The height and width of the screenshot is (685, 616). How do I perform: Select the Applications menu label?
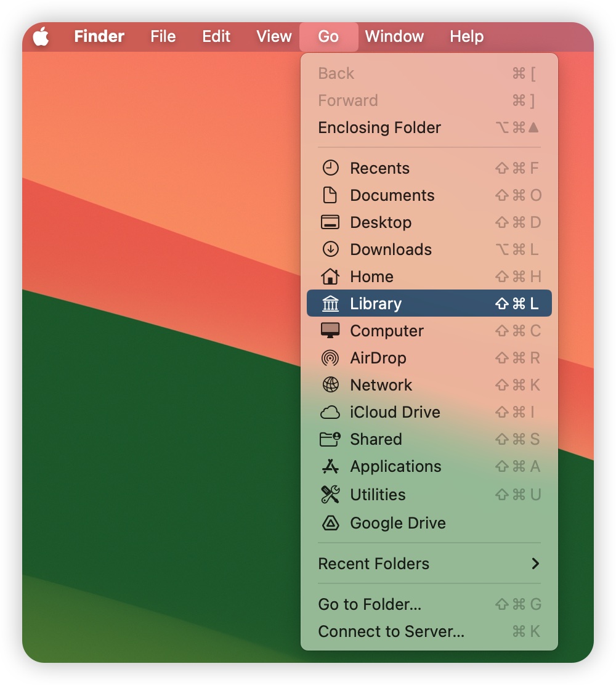(395, 467)
